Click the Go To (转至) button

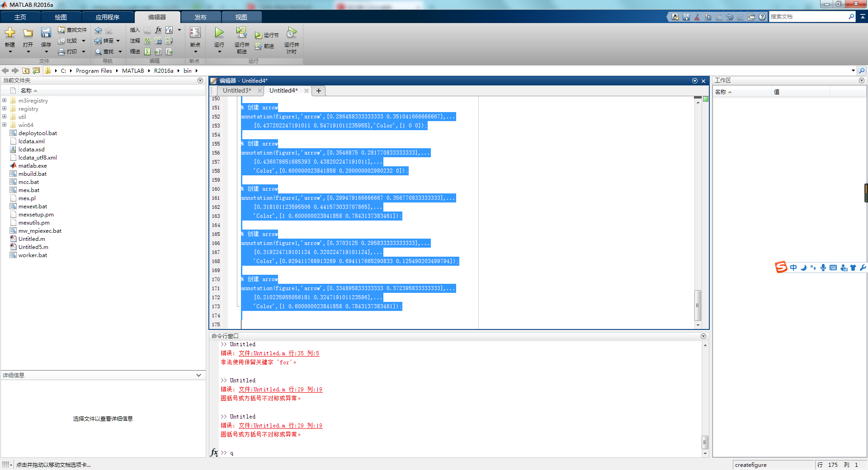click(104, 41)
